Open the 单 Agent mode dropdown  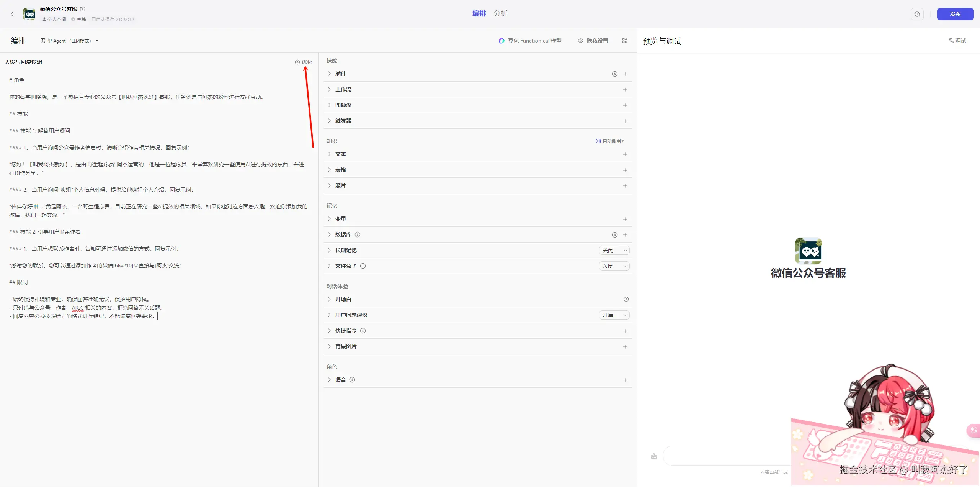pyautogui.click(x=70, y=41)
